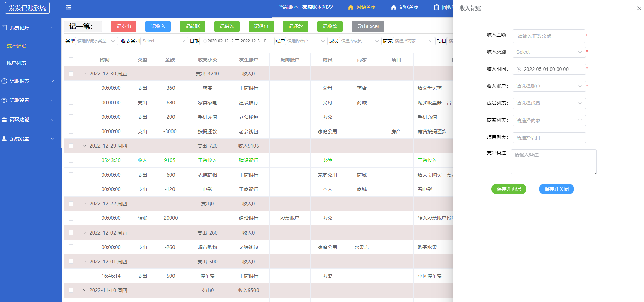Click the 记账设置 gear icon
The height and width of the screenshot is (302, 644).
pos(4,100)
